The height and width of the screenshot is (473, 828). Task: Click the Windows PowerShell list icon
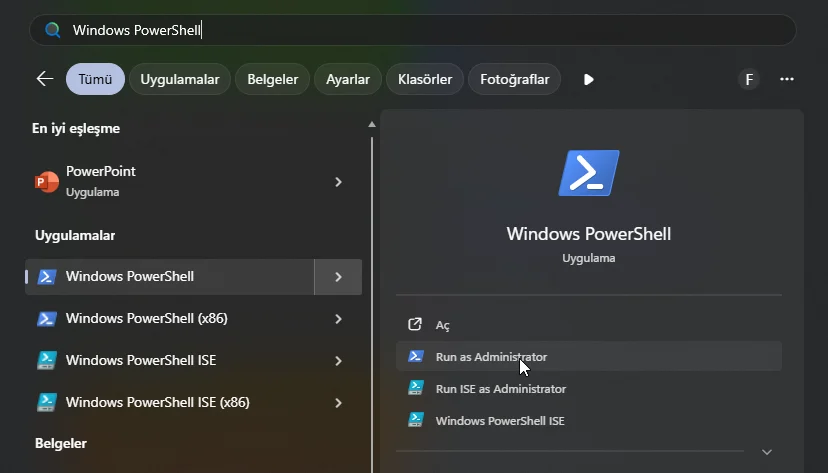click(x=46, y=277)
